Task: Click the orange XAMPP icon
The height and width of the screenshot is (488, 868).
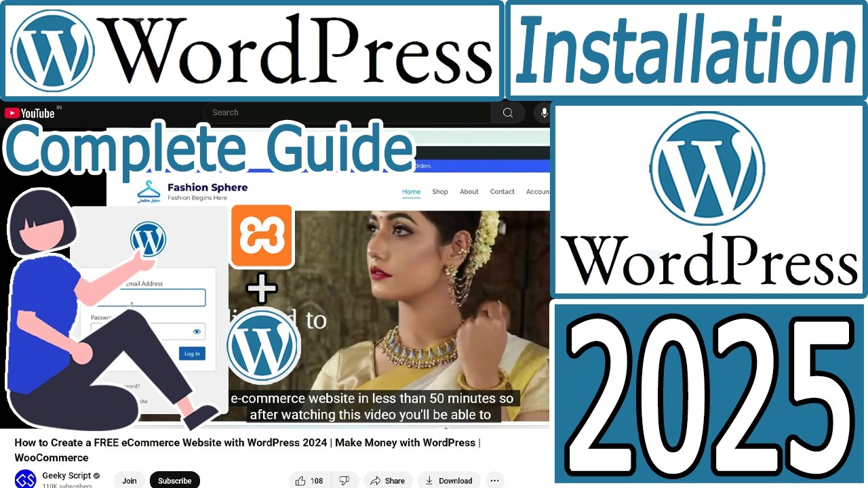Action: click(x=262, y=237)
